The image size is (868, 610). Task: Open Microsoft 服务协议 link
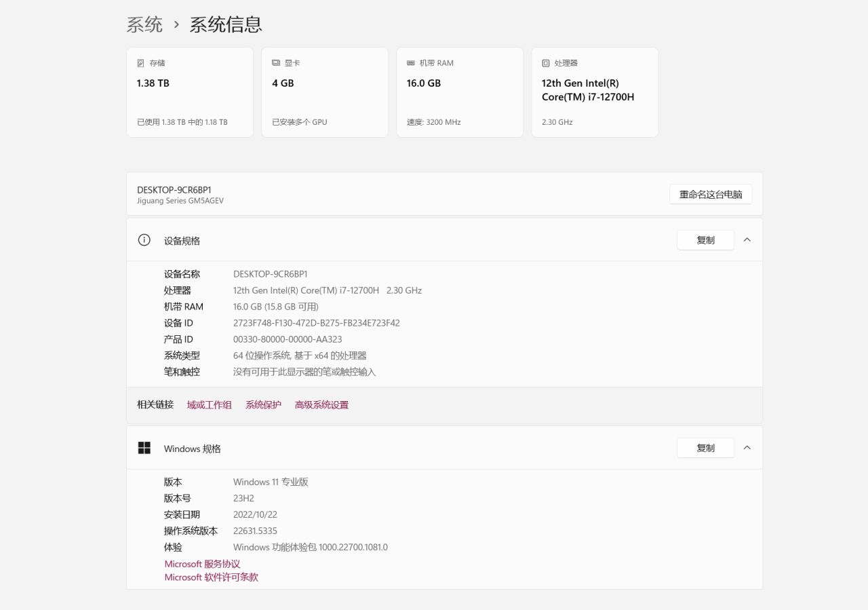tap(202, 564)
